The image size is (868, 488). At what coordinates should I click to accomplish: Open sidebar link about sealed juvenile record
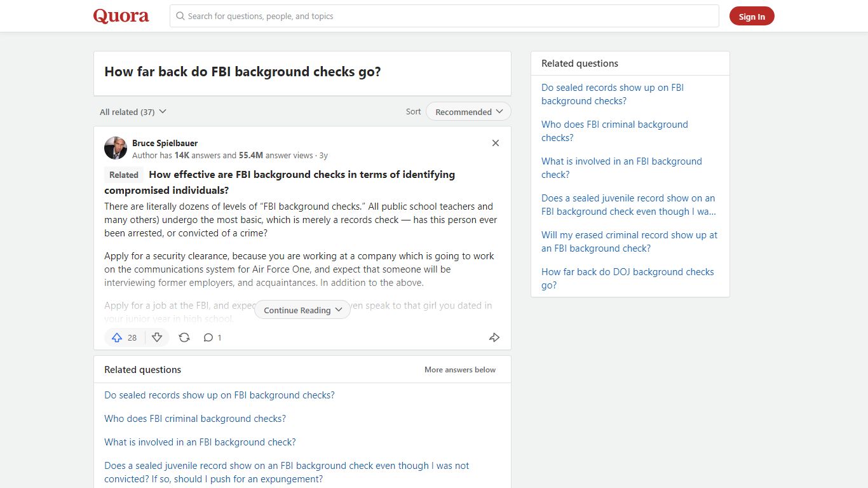628,205
